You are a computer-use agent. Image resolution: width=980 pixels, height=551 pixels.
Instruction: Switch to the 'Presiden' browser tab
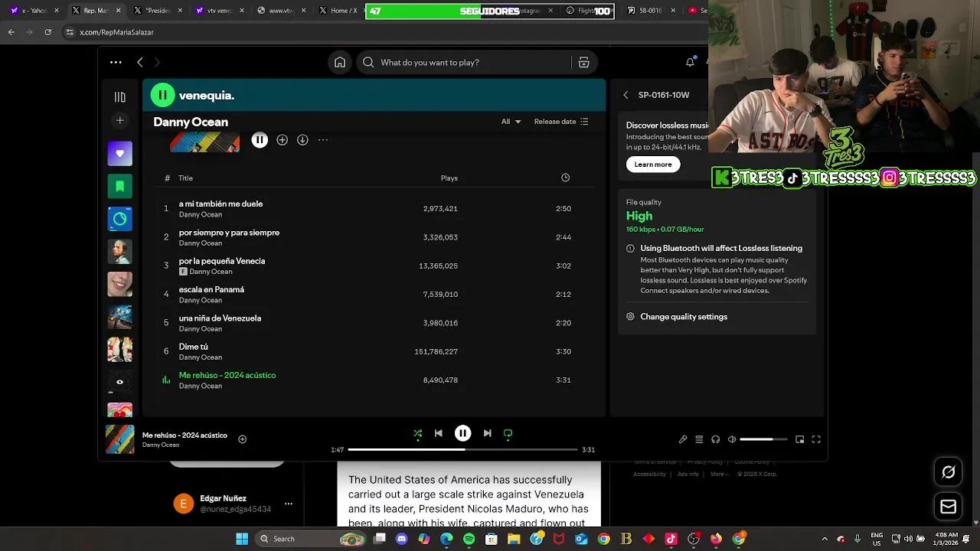(158, 11)
